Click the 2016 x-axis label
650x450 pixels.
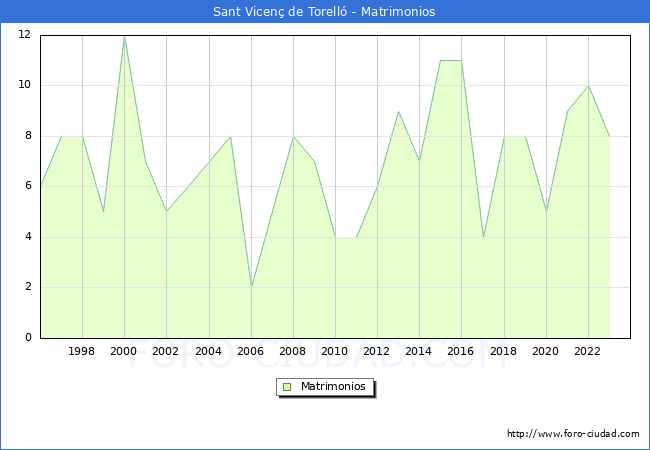point(461,351)
